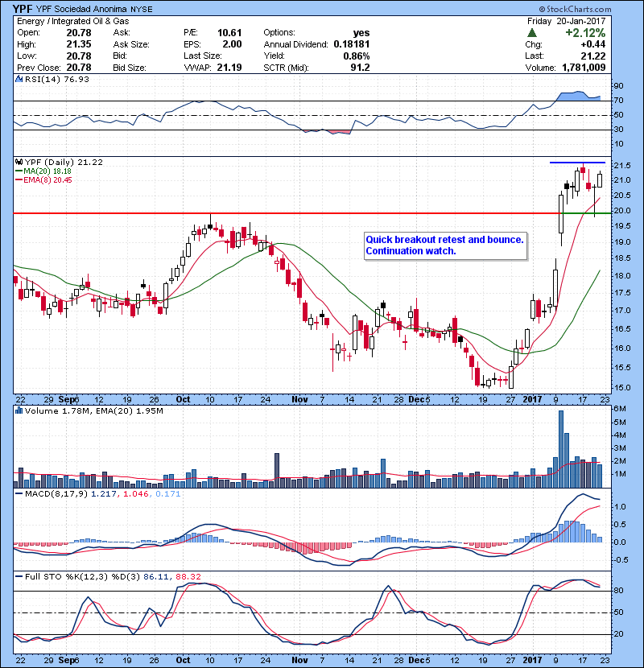Viewport: 644px width, 668px height.
Task: Click the 'Volume 1.78M, EMA(20) 1.95M' label
Action: (93, 410)
